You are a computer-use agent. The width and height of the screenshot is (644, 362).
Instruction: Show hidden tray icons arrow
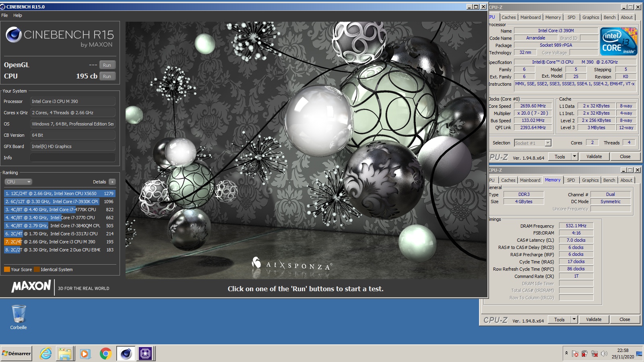pos(566,353)
